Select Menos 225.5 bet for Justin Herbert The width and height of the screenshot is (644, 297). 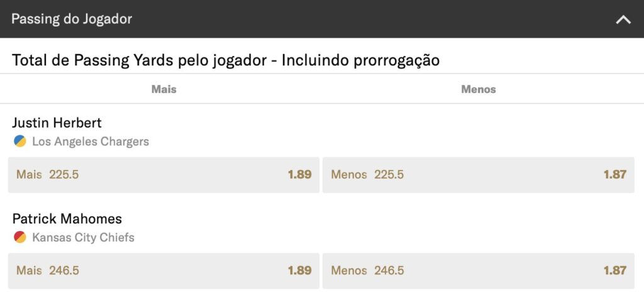(479, 174)
